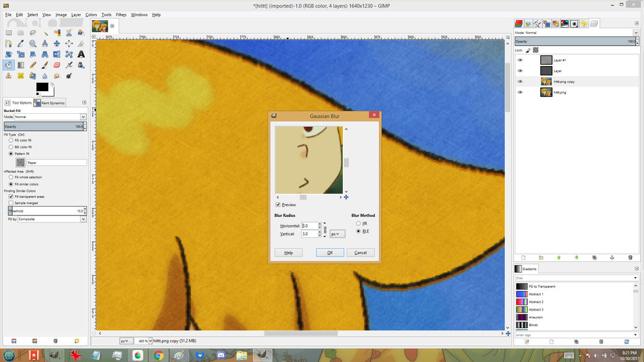Hide the Layer #1 layer
Image resolution: width=644 pixels, height=362 pixels.
point(520,60)
